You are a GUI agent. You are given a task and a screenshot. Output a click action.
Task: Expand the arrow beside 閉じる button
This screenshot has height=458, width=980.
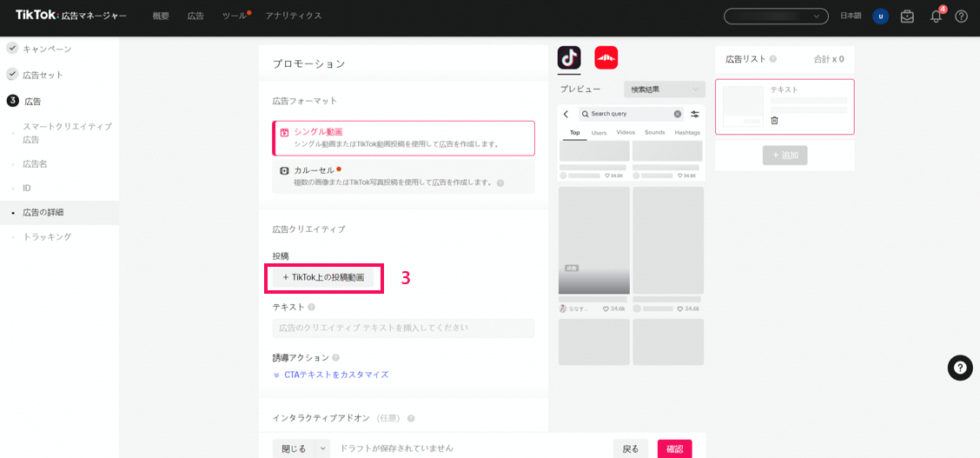[323, 448]
